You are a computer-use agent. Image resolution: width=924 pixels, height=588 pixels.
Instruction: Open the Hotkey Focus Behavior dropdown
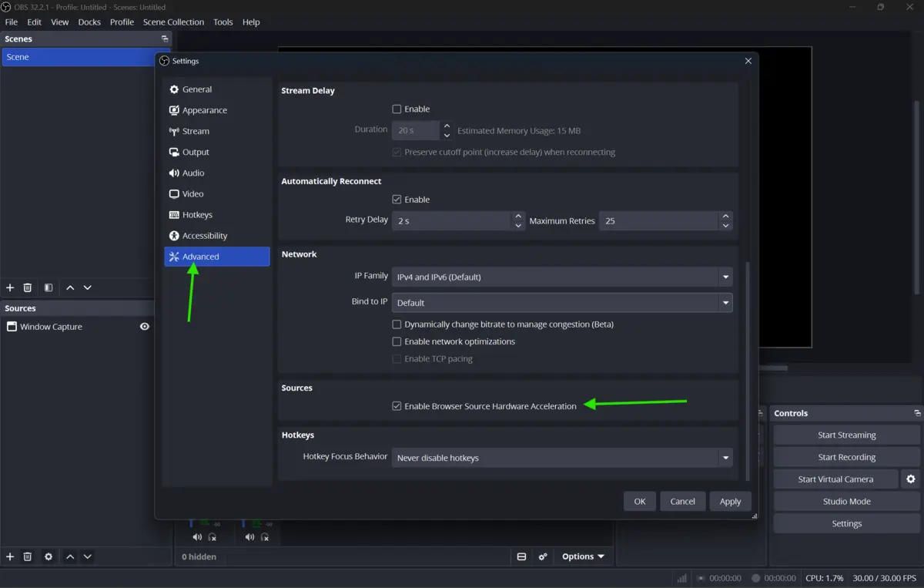[562, 458]
